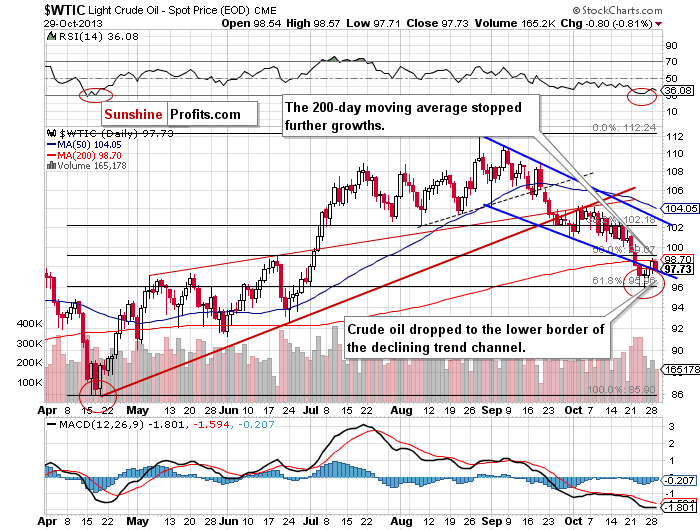Click the 70 level on RSI scale
The image size is (700, 530).
coord(671,62)
